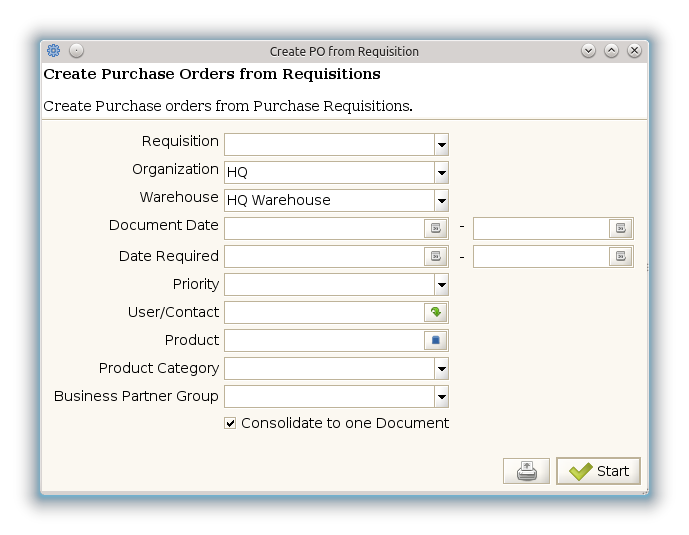Open the Warehouse dropdown
Viewport: 689px width, 535px height.
[441, 200]
